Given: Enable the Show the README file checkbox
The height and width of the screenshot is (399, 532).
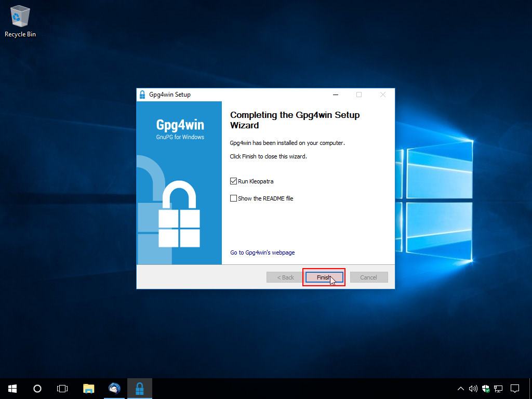Looking at the screenshot, I should click(233, 198).
